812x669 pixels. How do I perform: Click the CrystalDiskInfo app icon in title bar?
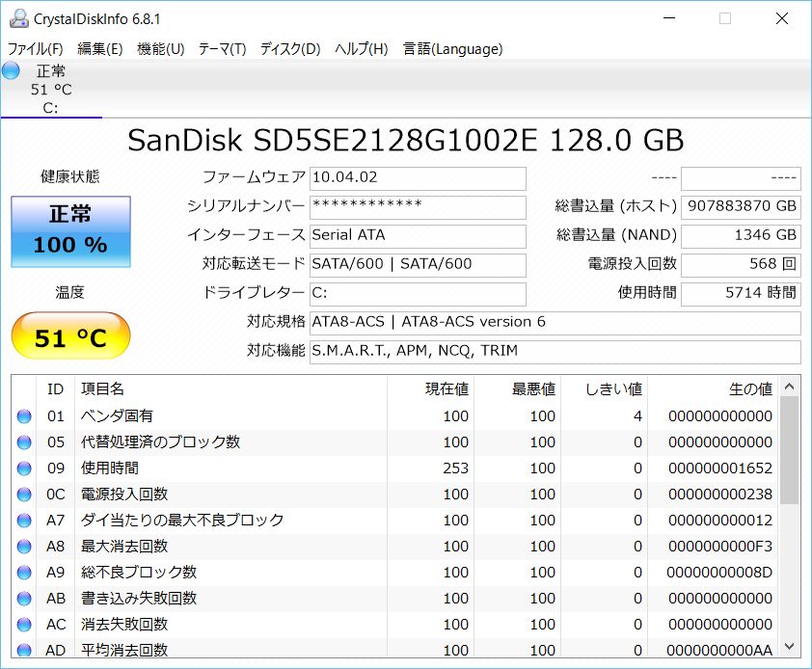16,17
